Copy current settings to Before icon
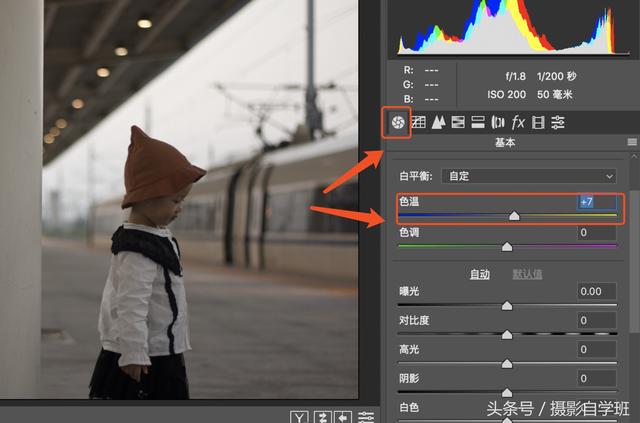Viewport: 640px width, 423px height. (343, 417)
